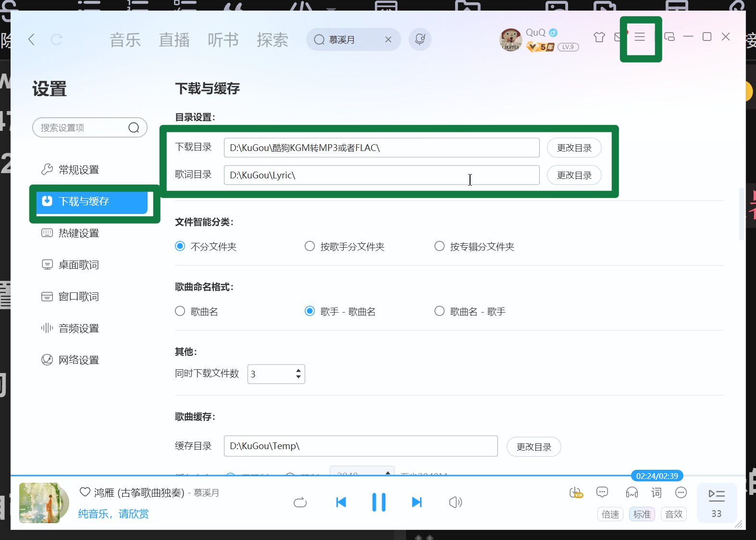The height and width of the screenshot is (540, 756).
Task: Select the 按专辑分文件夹 radio option
Action: pos(440,246)
